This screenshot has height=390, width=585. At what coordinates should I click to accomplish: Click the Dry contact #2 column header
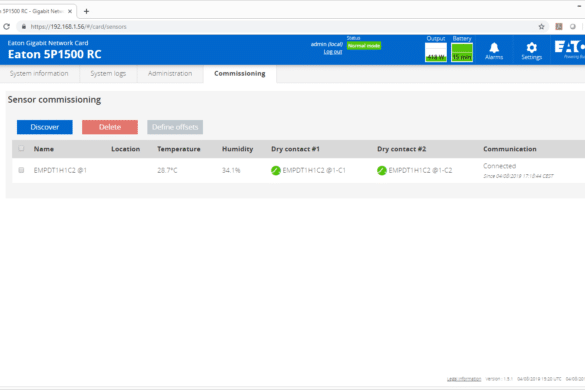click(x=401, y=149)
